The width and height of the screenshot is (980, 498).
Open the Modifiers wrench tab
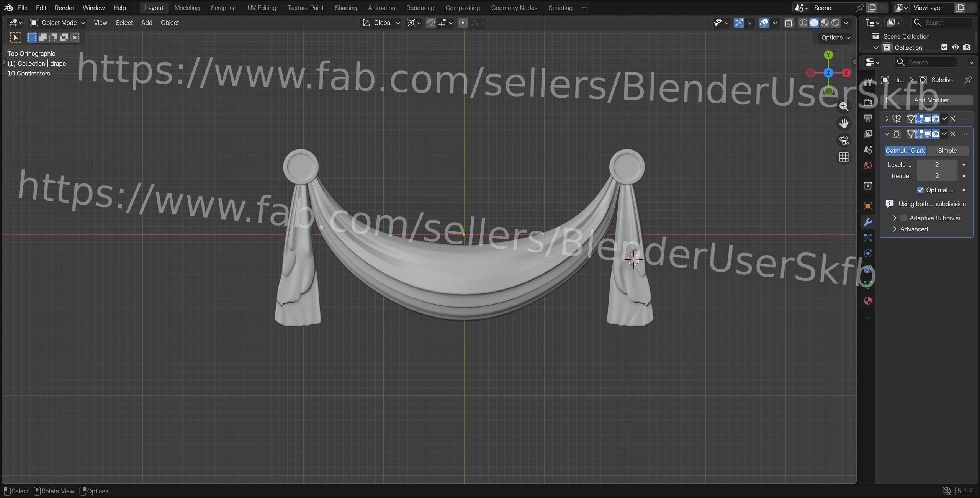[x=868, y=222]
